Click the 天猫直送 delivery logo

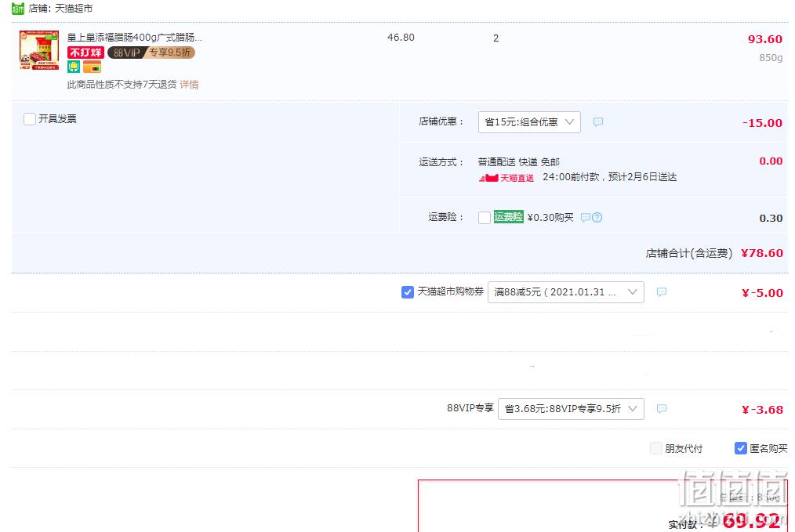pyautogui.click(x=506, y=178)
